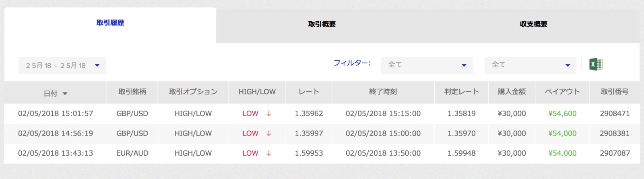644x179 pixels.
Task: Select the EUR/AUD trade row
Action: pyautogui.click(x=132, y=153)
